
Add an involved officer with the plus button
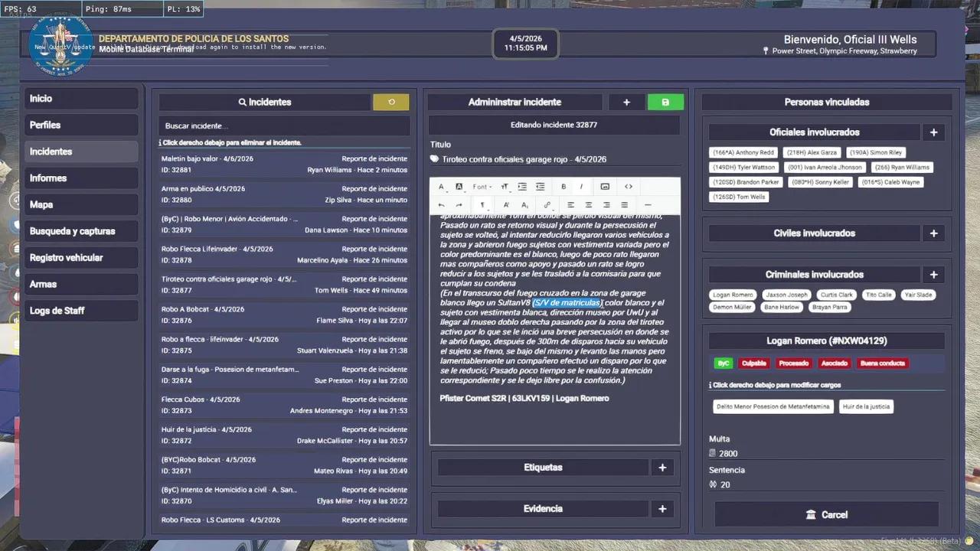(933, 132)
